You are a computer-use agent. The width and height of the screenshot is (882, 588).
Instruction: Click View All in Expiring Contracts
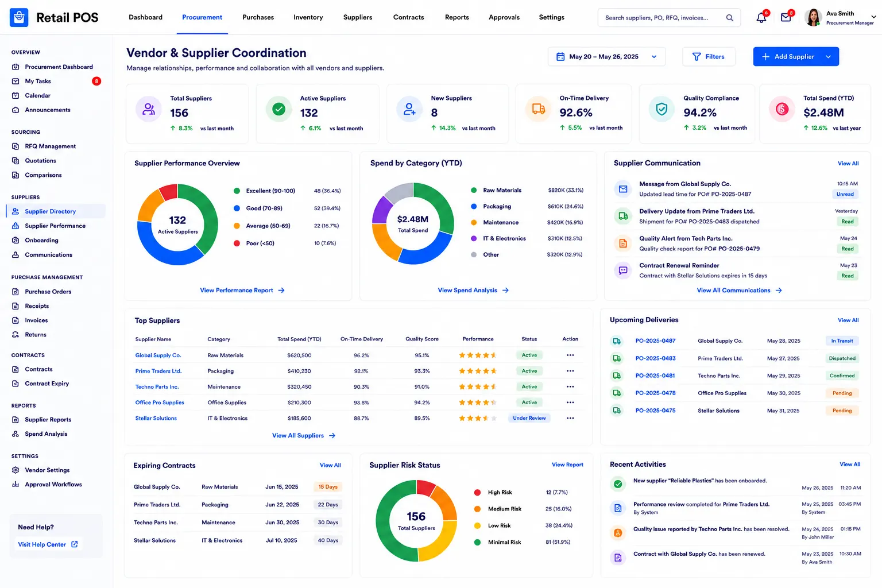(330, 466)
